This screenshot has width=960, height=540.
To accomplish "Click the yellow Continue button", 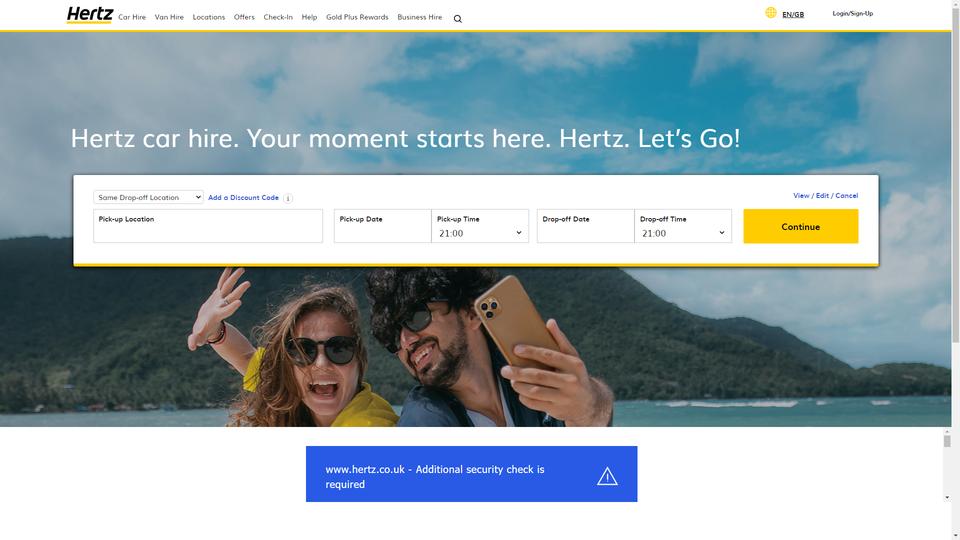I will click(x=800, y=226).
